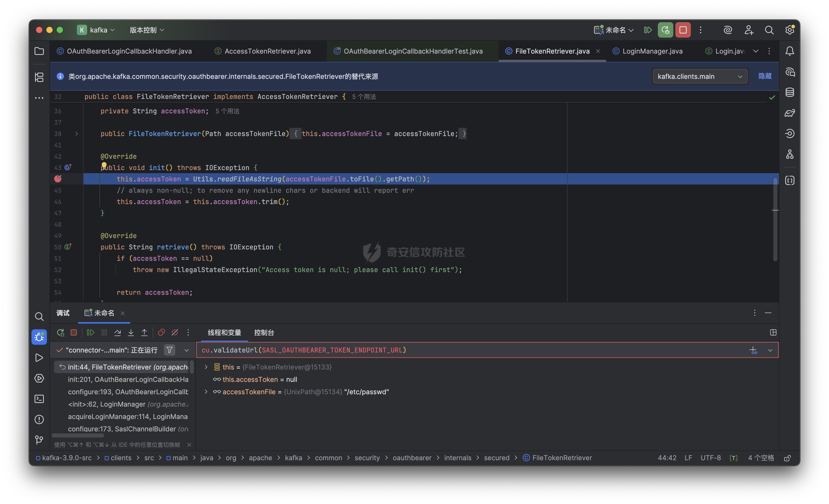Open the Terminal tool window
The height and width of the screenshot is (504, 829).
[39, 399]
